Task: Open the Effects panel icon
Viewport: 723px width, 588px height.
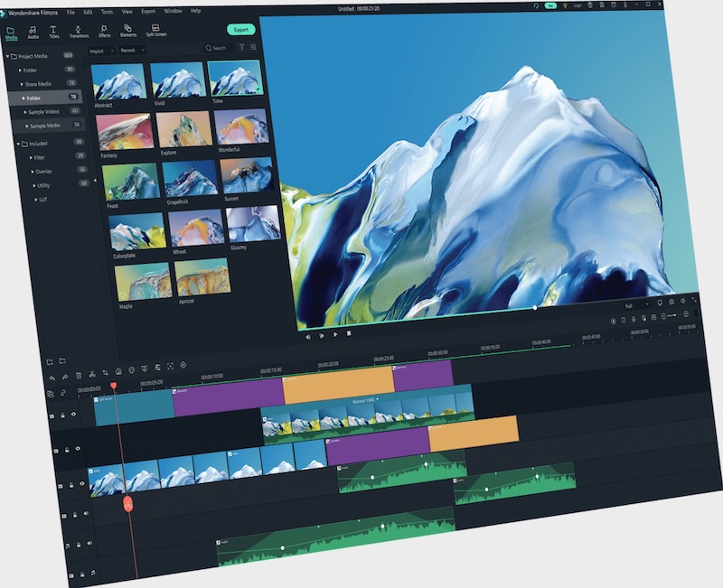Action: tap(105, 30)
